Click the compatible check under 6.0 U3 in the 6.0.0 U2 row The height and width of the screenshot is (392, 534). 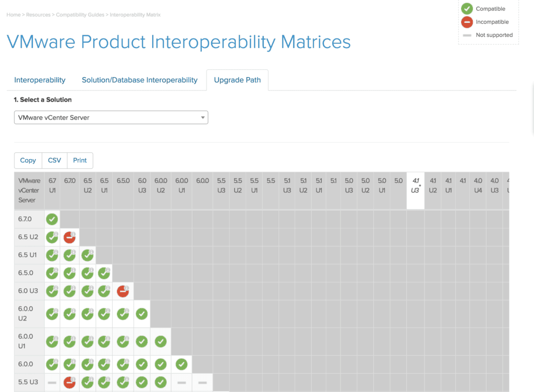[142, 314]
